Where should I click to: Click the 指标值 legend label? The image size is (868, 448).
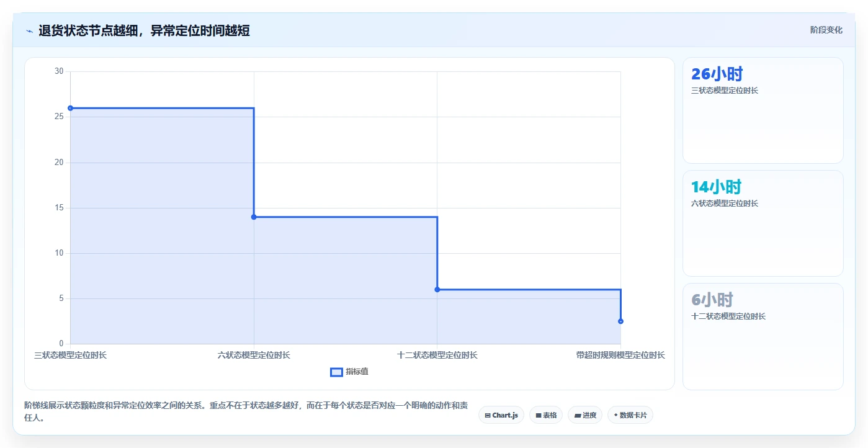pyautogui.click(x=357, y=372)
